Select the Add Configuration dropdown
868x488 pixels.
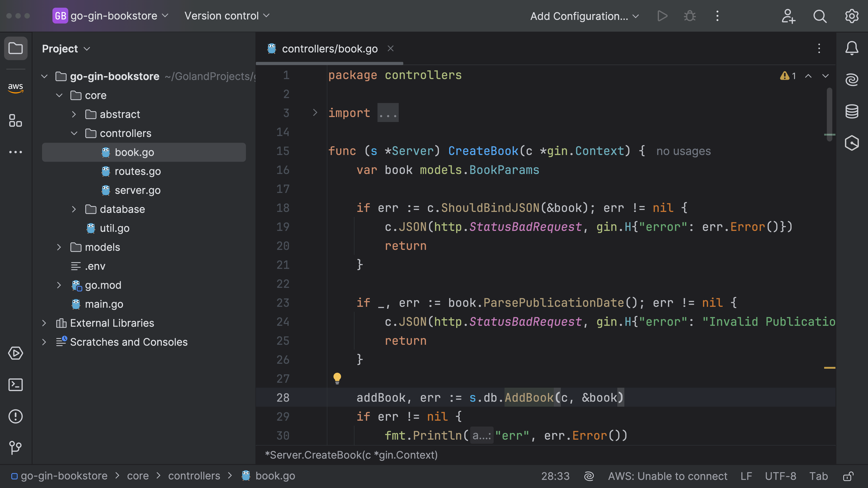click(584, 16)
